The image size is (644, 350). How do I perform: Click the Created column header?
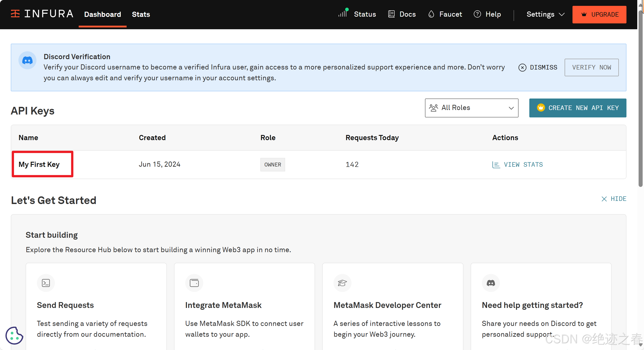click(x=152, y=138)
